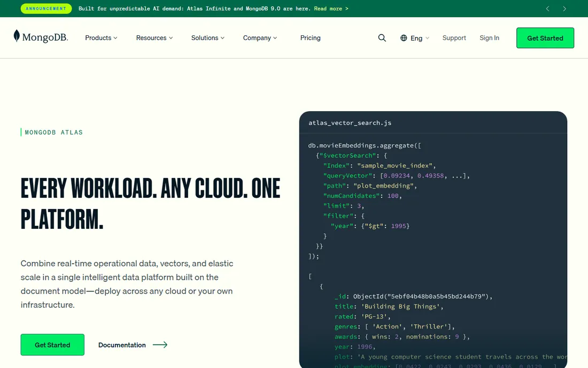Go to next announcement arrow
588x368 pixels.
(x=564, y=9)
